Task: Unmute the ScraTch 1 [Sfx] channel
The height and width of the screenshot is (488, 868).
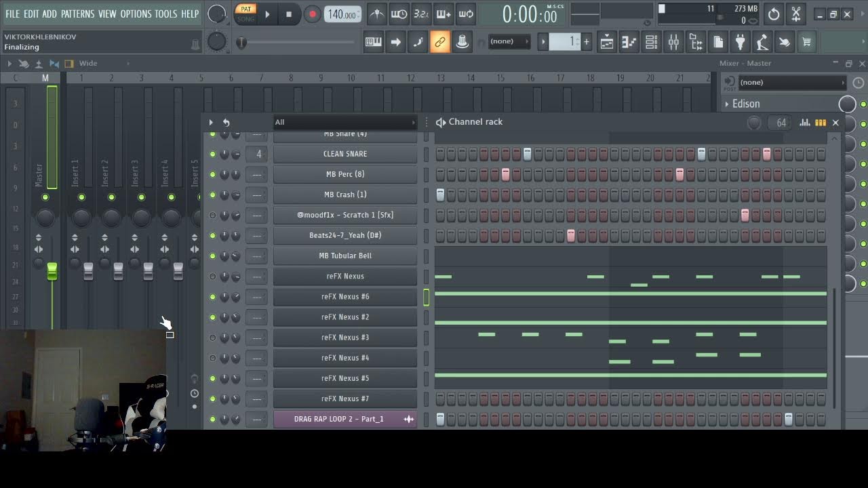Action: pyautogui.click(x=212, y=216)
